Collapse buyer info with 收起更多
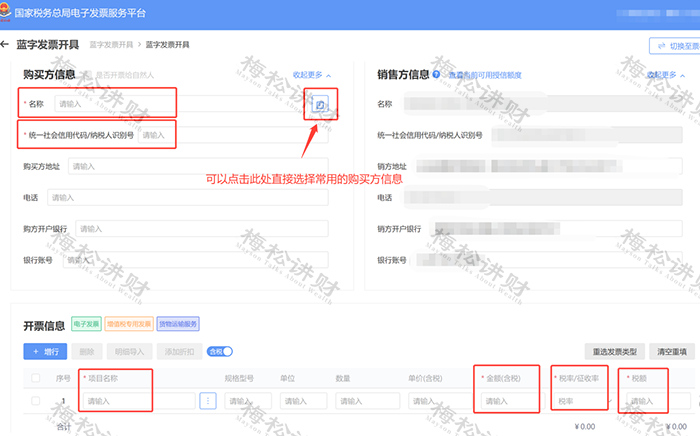 pyautogui.click(x=312, y=75)
